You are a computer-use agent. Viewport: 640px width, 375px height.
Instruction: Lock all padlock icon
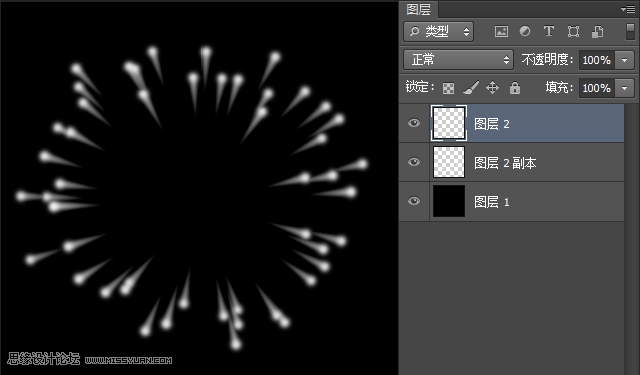coord(515,87)
